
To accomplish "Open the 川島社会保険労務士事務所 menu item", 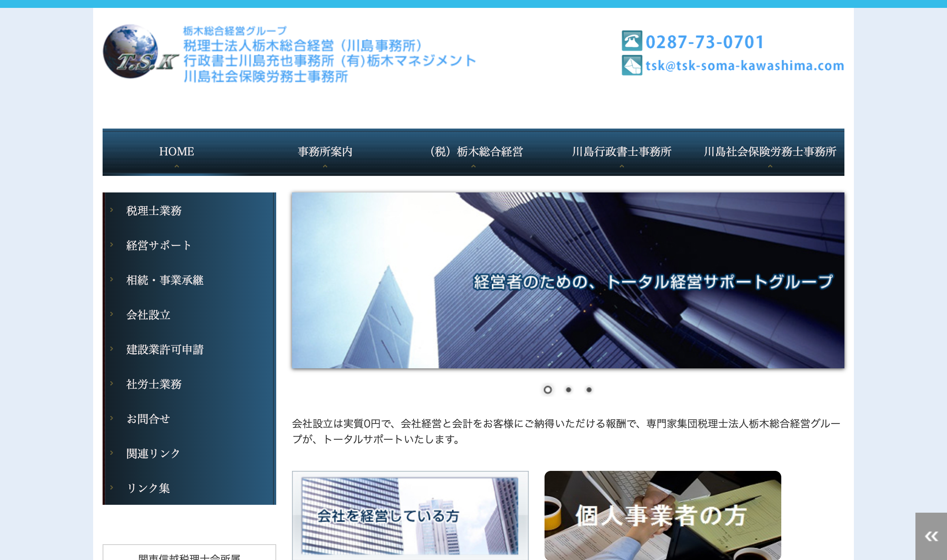I will 770,151.
